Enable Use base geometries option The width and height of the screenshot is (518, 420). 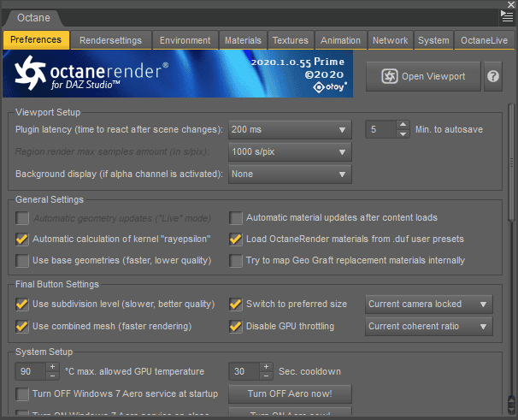tap(22, 261)
